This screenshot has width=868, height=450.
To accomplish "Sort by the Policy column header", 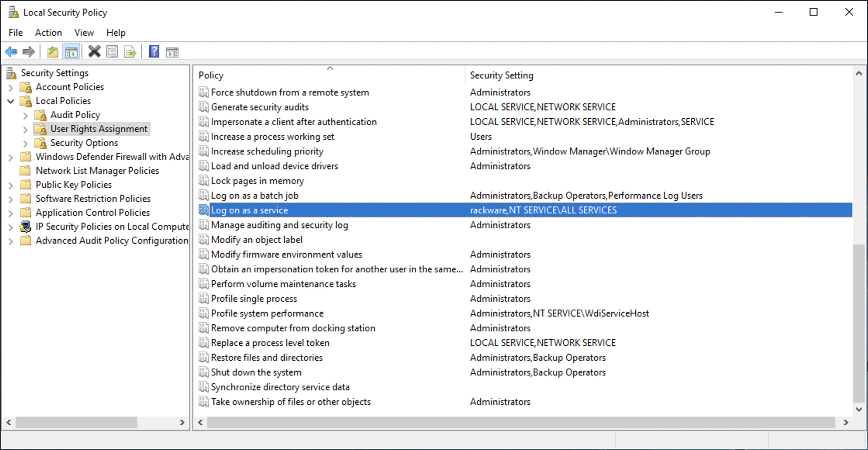I will click(330, 75).
